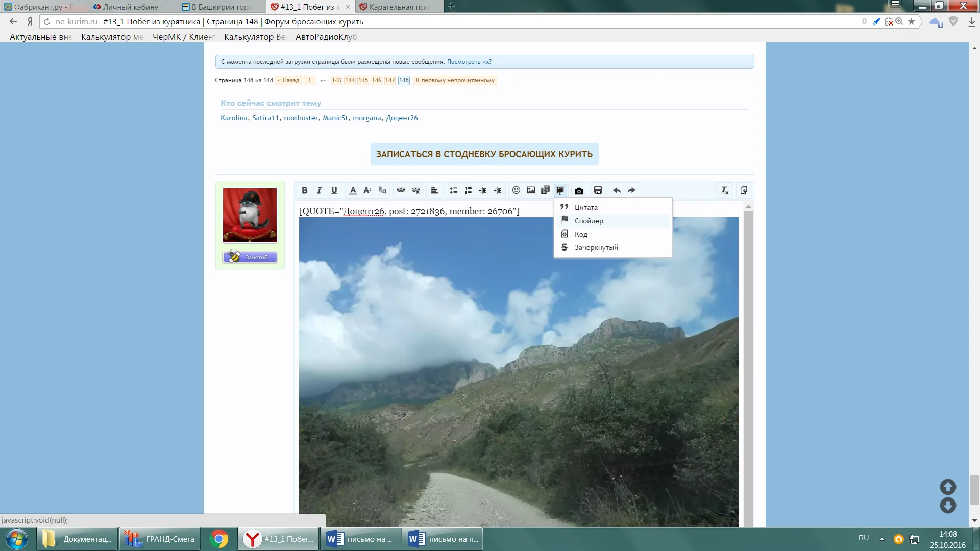This screenshot has width=980, height=551.
Task: Click the camera upload icon
Action: (579, 191)
